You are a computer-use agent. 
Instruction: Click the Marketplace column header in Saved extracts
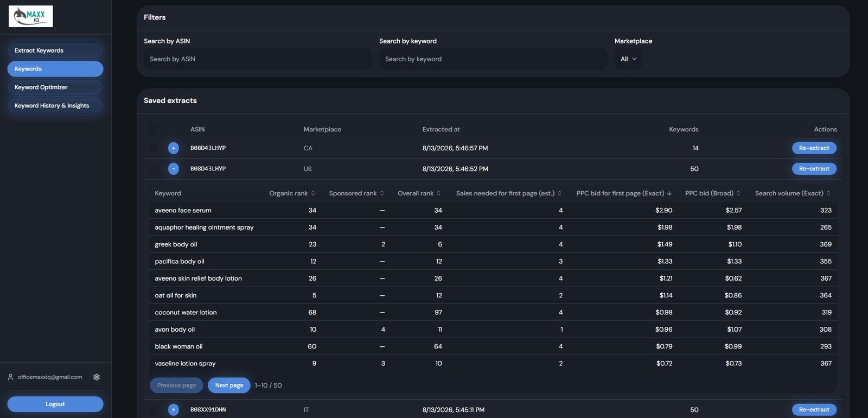(322, 129)
